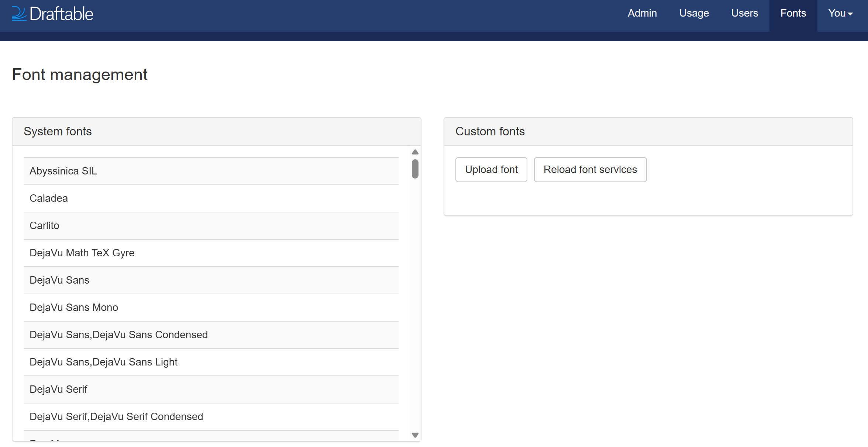Viewport: 868px width, 447px height.
Task: Click the DejaVu Serif entry
Action: click(211, 389)
